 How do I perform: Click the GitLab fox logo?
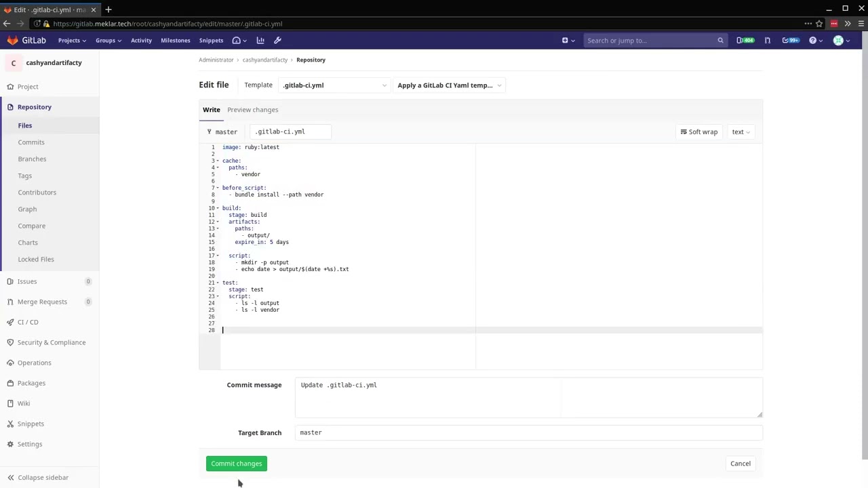(12, 40)
